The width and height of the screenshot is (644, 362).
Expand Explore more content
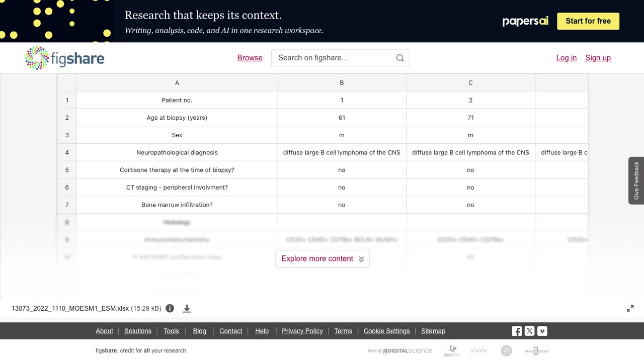[323, 258]
